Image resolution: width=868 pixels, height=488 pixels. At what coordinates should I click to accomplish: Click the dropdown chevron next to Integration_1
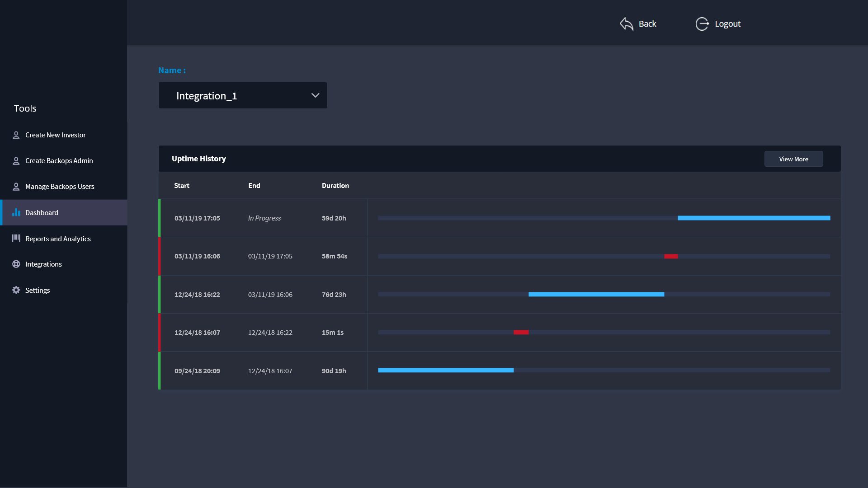(x=315, y=95)
